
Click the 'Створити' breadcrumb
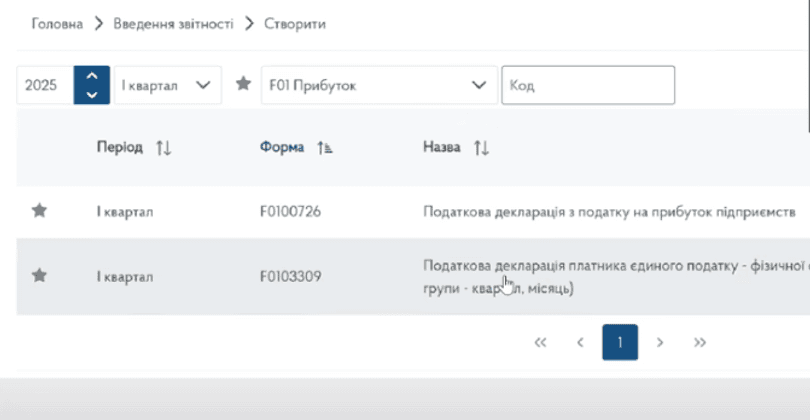[295, 24]
